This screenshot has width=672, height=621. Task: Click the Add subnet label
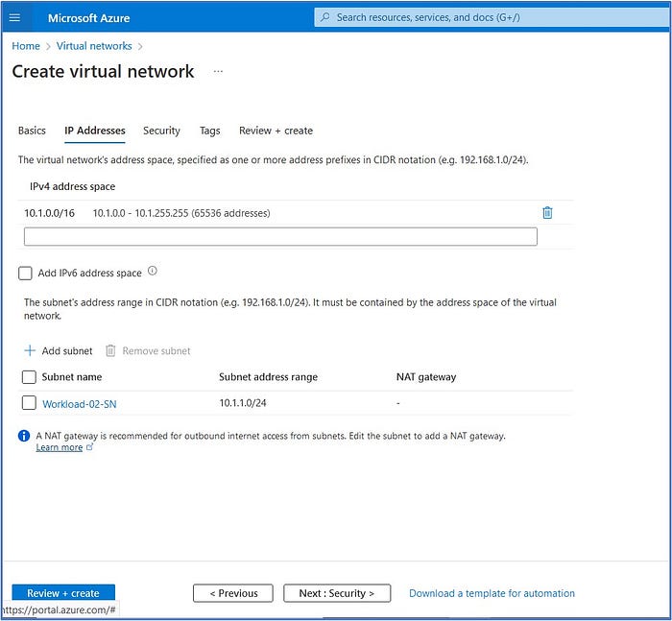(x=67, y=351)
